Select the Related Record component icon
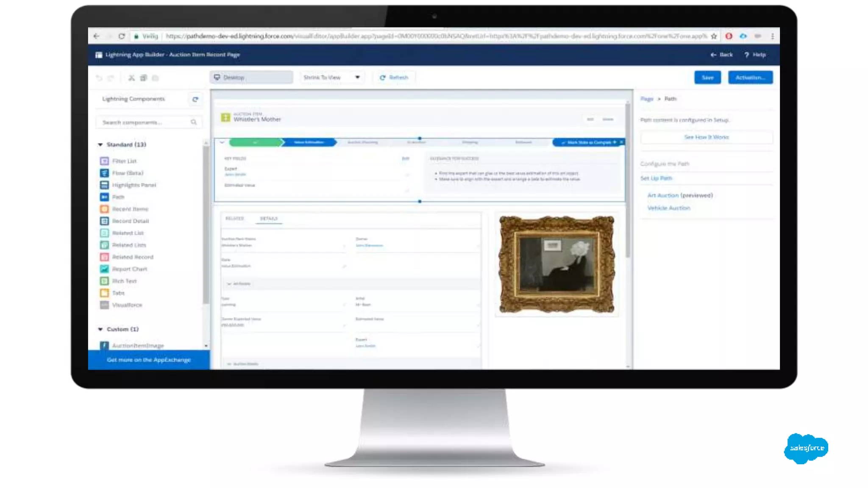Screen dimensions: 868x488 pyautogui.click(x=104, y=257)
